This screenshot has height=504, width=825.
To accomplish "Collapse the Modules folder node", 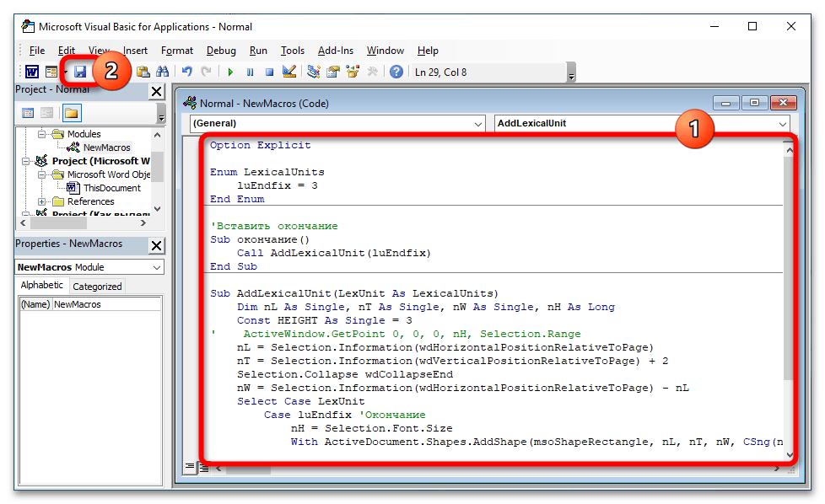I will [x=41, y=134].
